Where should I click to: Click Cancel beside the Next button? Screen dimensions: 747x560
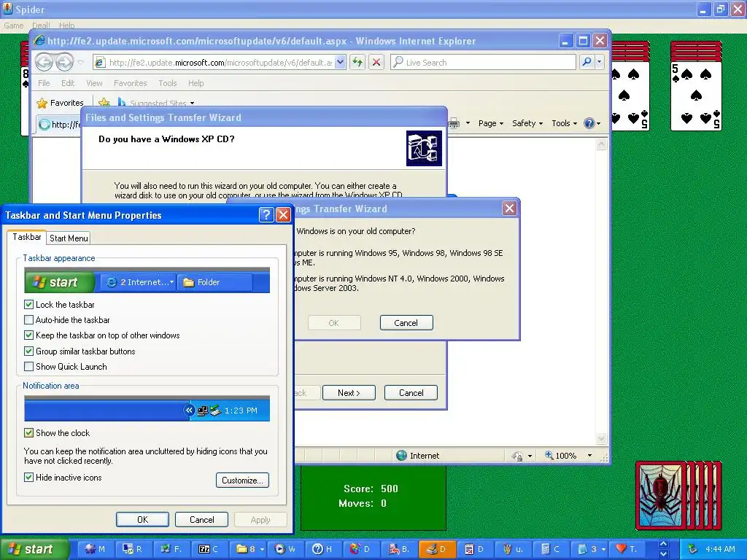[411, 393]
